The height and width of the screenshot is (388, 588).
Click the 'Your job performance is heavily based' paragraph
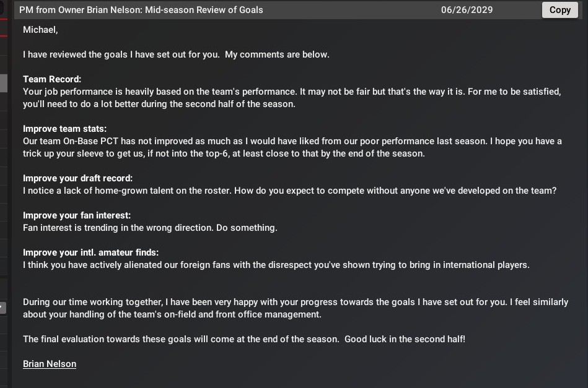pos(292,98)
